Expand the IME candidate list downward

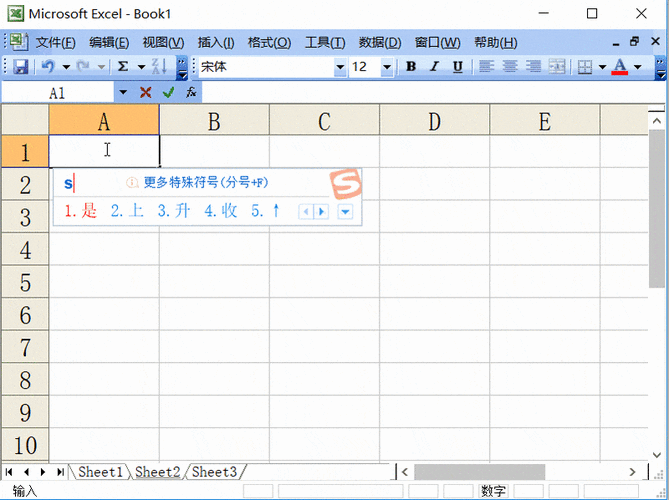[x=345, y=212]
